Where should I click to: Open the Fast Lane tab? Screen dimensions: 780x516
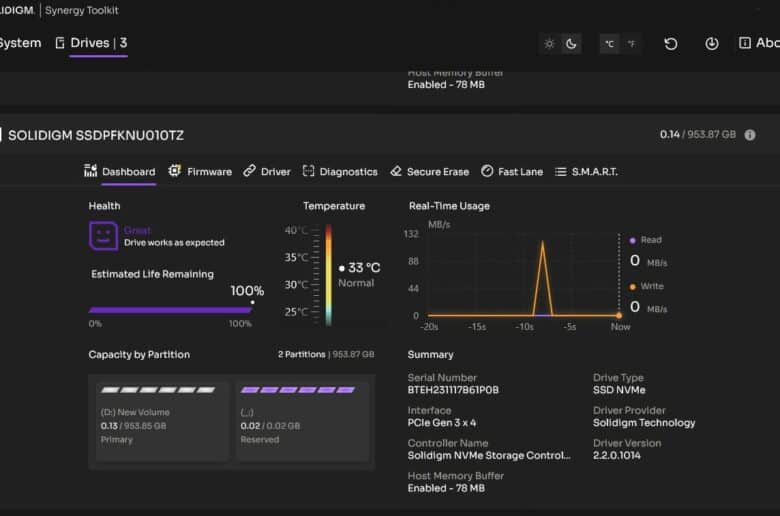click(512, 172)
